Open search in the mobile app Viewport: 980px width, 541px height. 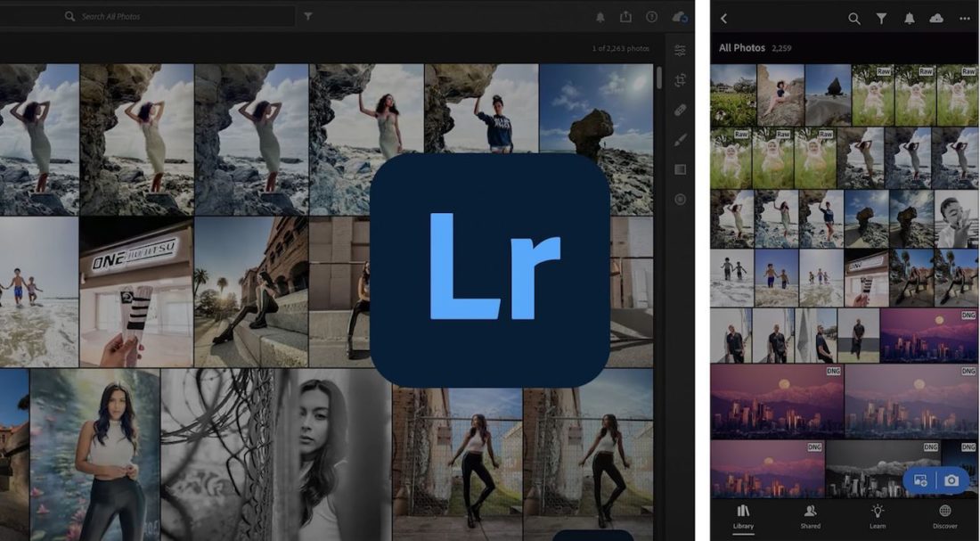853,18
